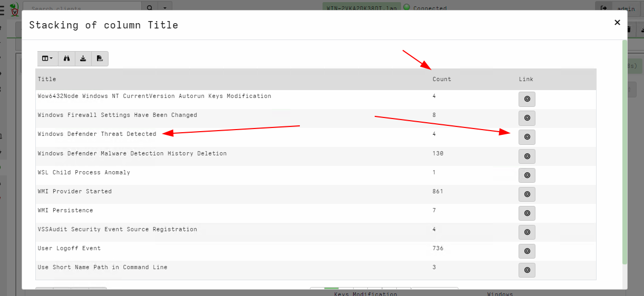Open link for Wow6432Node Autorun Keys row
The height and width of the screenshot is (296, 644).
click(526, 99)
